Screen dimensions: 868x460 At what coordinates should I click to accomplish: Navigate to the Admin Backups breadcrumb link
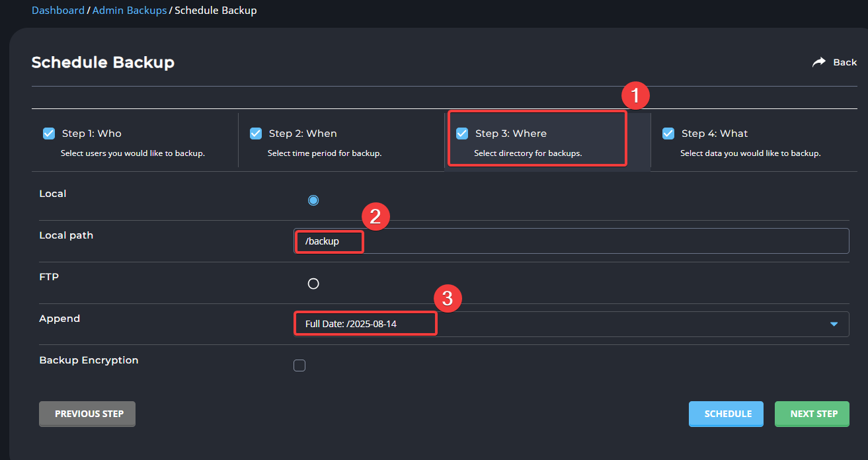coord(130,11)
